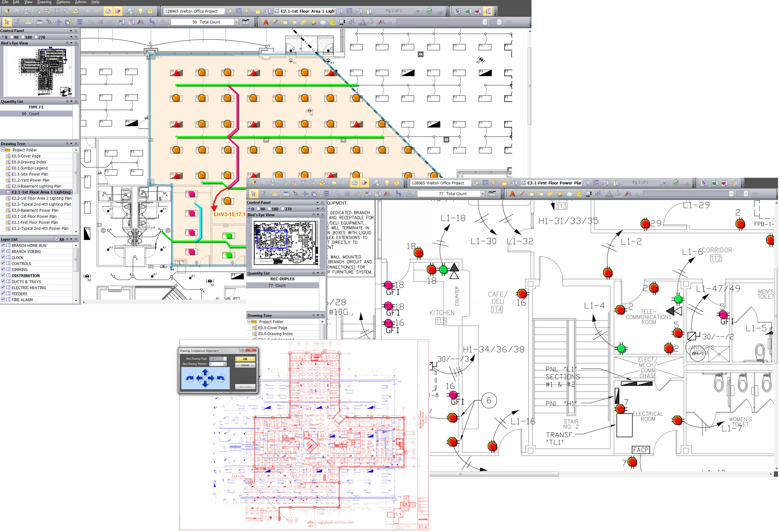This screenshot has height=532, width=779.
Task: Click the cloud download icon
Action: (129, 11)
